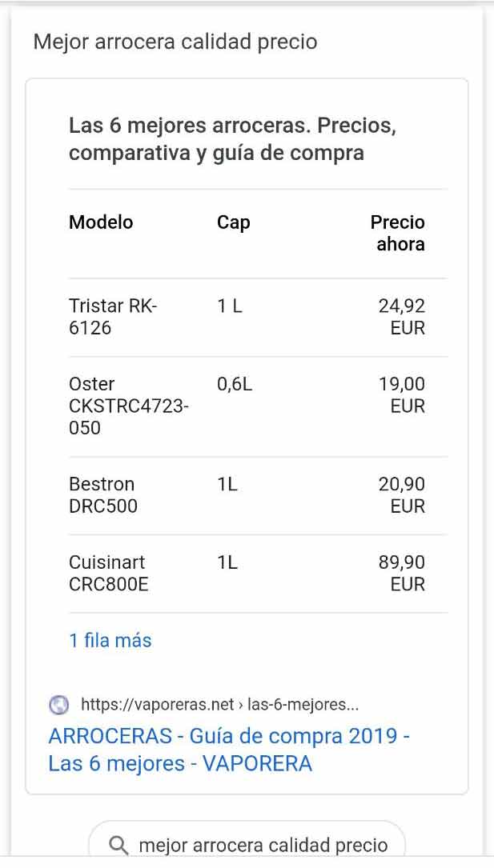The image size is (494, 868).
Task: Click the Precio ahora column header
Action: pyautogui.click(x=398, y=233)
